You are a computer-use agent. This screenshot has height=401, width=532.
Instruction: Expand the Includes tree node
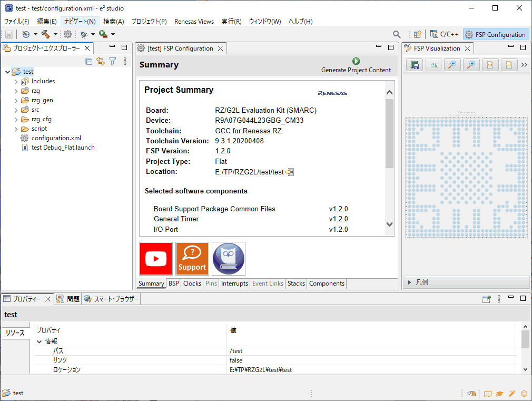[x=16, y=82]
